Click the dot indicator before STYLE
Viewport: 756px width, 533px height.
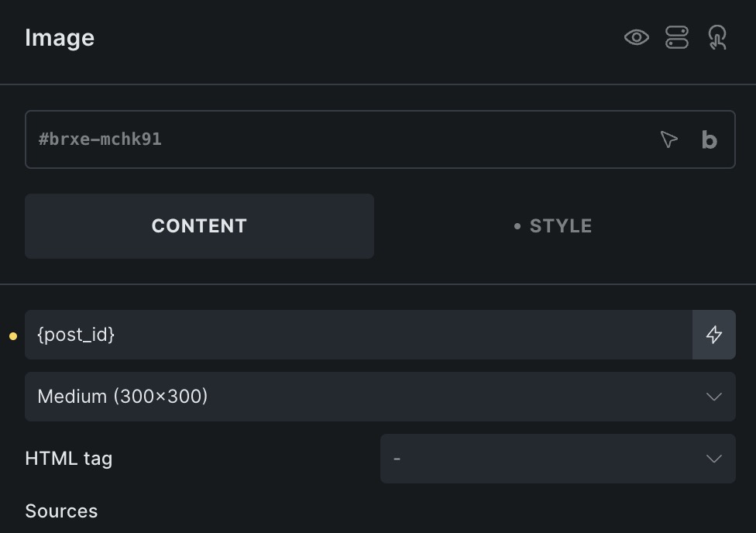(x=517, y=226)
